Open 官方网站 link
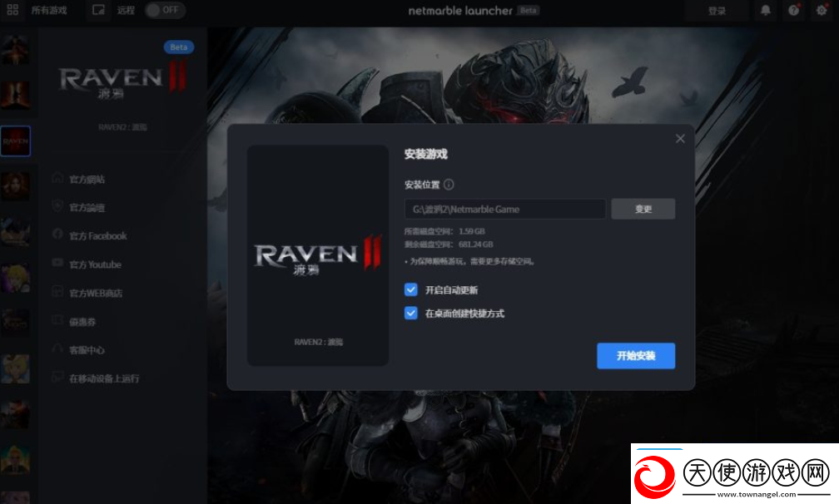Screen dimensions: 839x504 tap(87, 179)
